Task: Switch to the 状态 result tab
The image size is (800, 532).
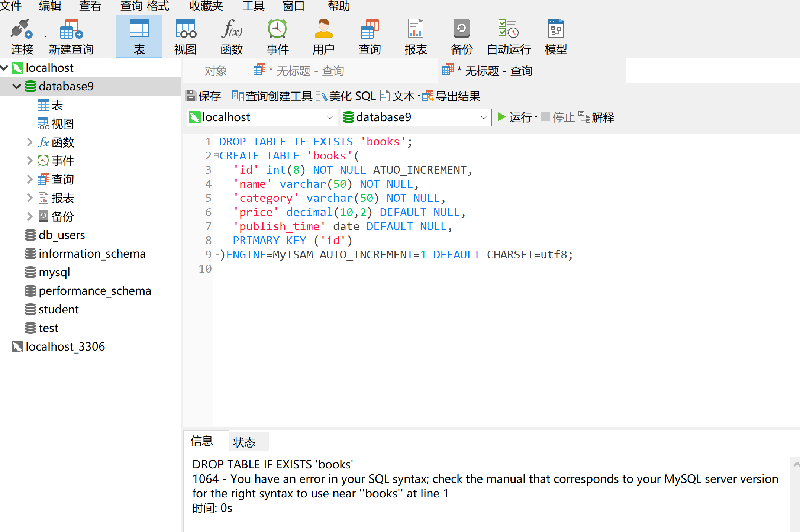Action: 249,442
